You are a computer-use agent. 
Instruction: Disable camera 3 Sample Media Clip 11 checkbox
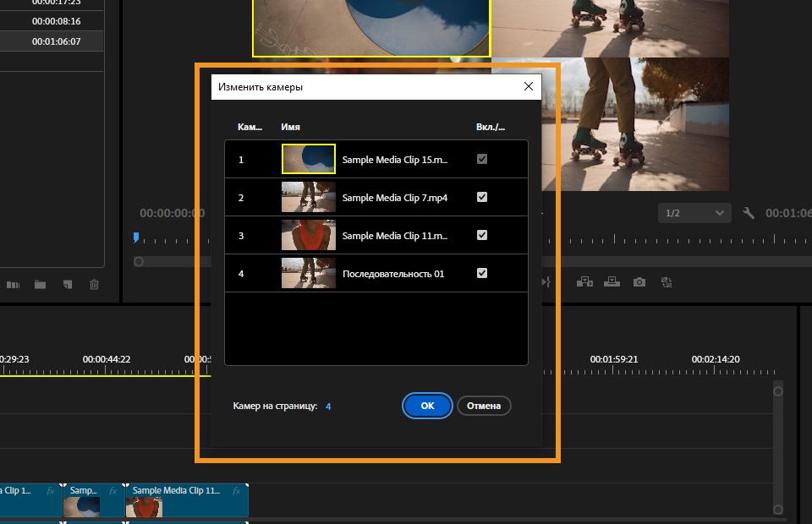point(482,235)
